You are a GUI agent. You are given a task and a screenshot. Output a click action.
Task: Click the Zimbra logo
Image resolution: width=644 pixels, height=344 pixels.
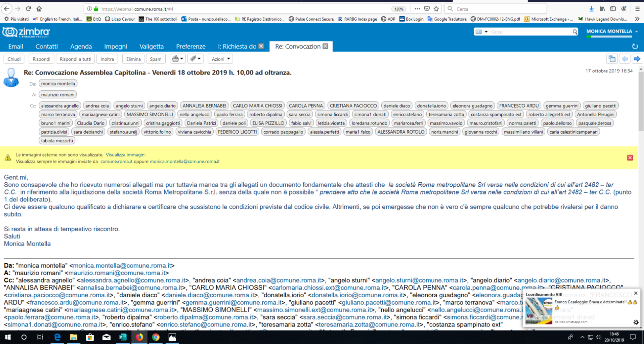(26, 32)
